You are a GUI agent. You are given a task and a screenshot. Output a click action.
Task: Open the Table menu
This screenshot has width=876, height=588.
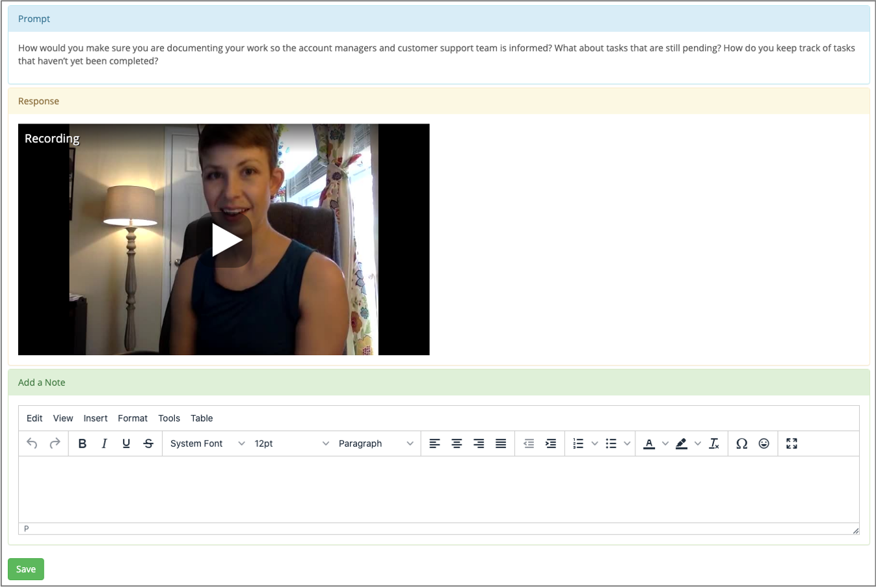click(x=202, y=418)
